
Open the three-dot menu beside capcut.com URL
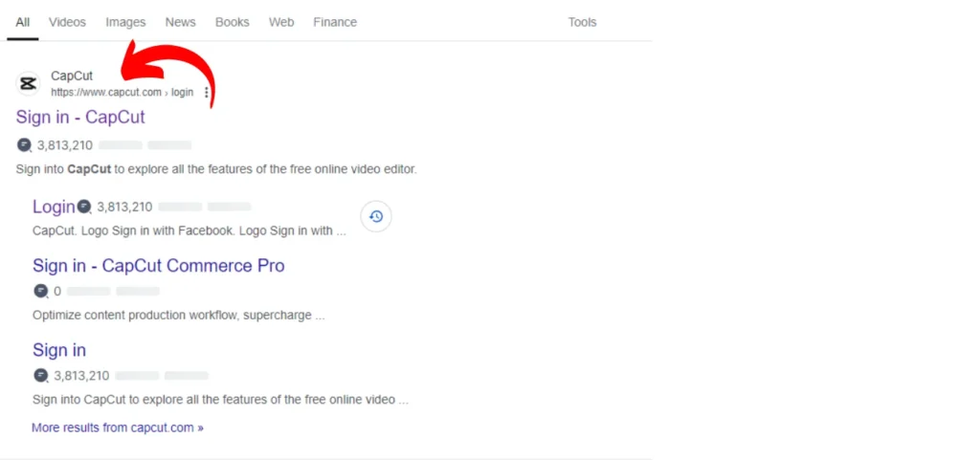click(207, 93)
